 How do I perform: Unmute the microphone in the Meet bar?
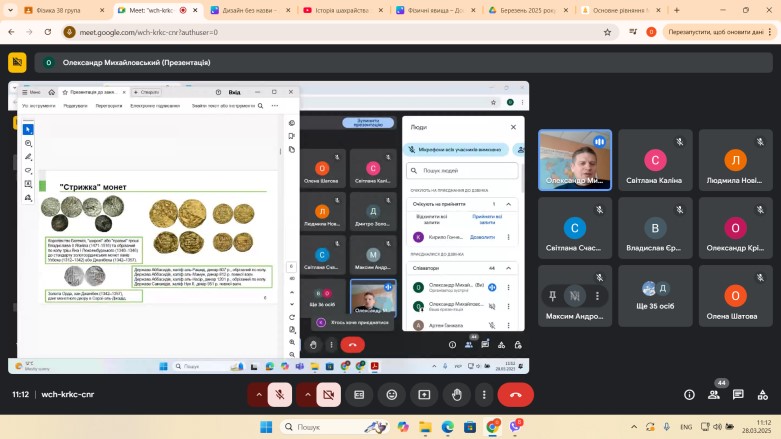281,395
